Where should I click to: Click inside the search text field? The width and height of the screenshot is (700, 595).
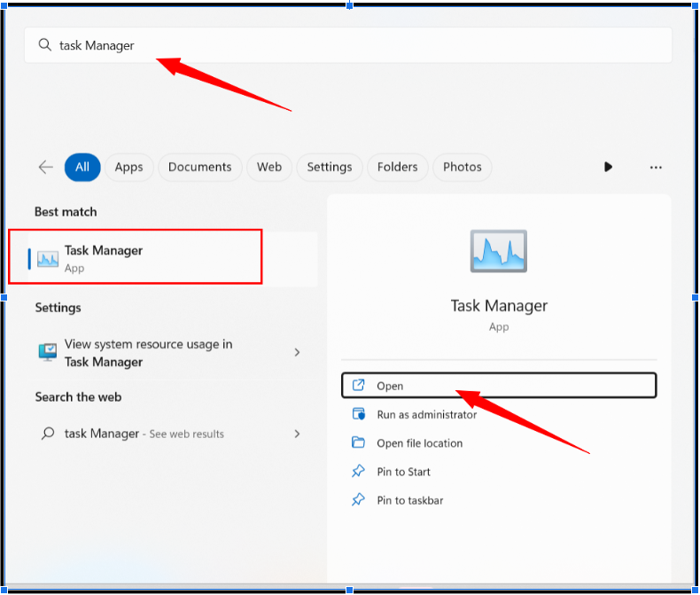coord(354,45)
